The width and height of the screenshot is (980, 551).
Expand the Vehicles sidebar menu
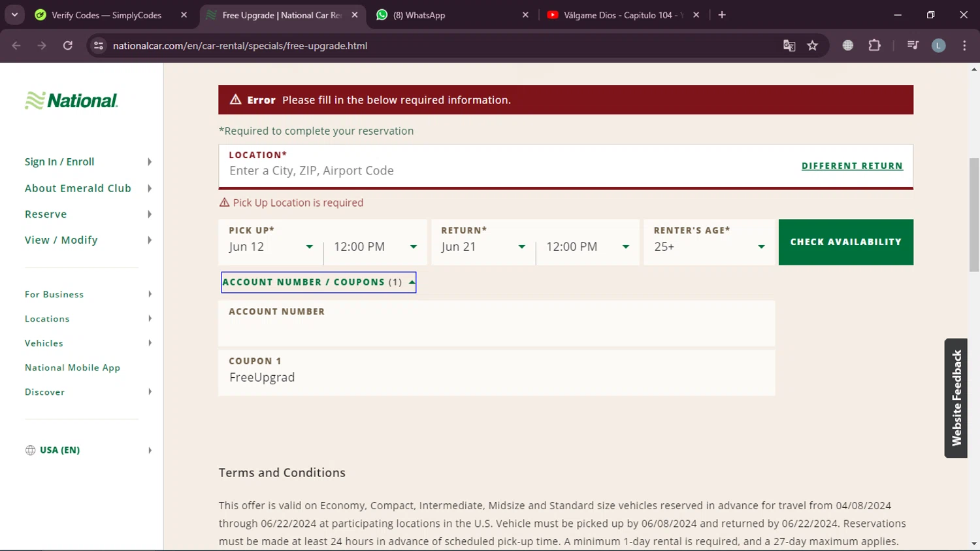click(88, 343)
